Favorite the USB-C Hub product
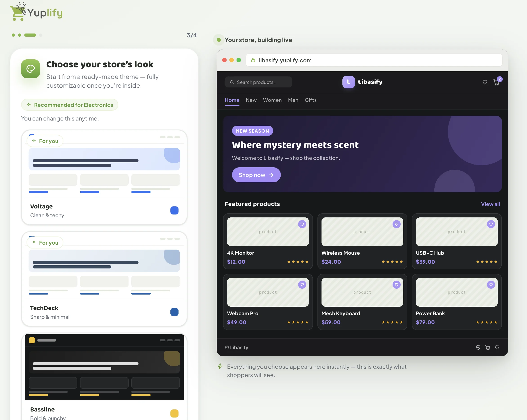The image size is (527, 420). click(x=491, y=224)
